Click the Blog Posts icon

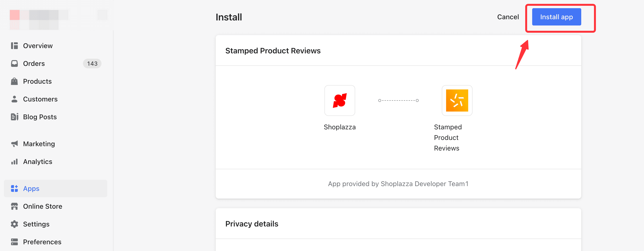14,117
